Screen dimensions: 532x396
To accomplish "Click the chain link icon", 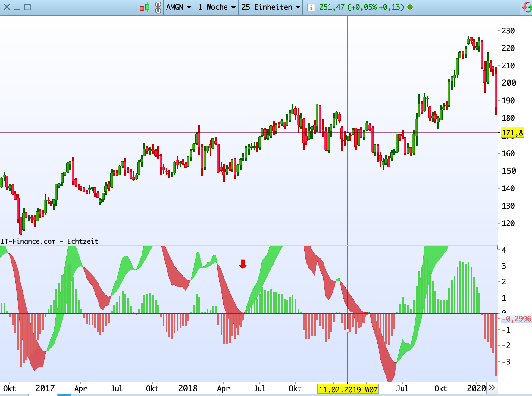I will coord(158,7).
